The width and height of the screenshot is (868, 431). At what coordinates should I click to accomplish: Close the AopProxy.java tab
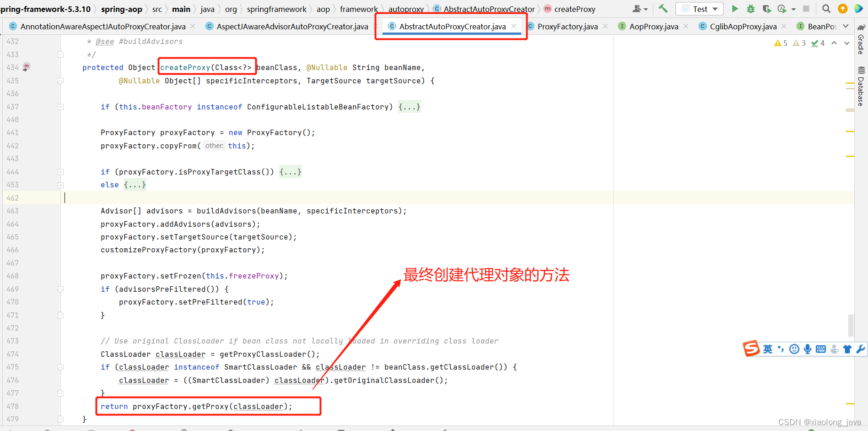pos(686,26)
